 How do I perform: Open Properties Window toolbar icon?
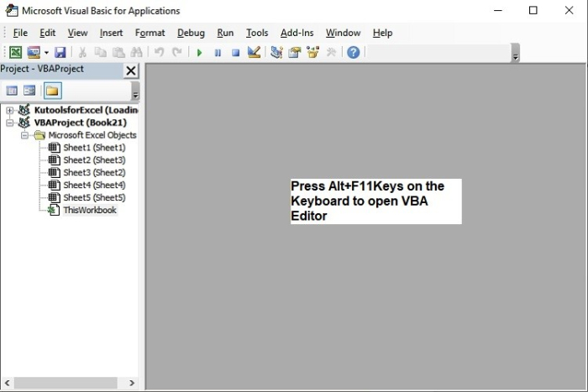pos(295,52)
